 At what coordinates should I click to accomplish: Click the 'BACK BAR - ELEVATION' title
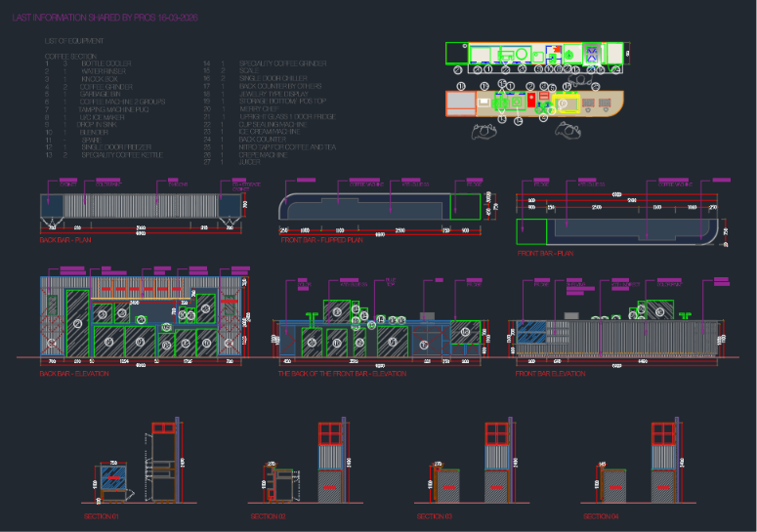click(74, 373)
